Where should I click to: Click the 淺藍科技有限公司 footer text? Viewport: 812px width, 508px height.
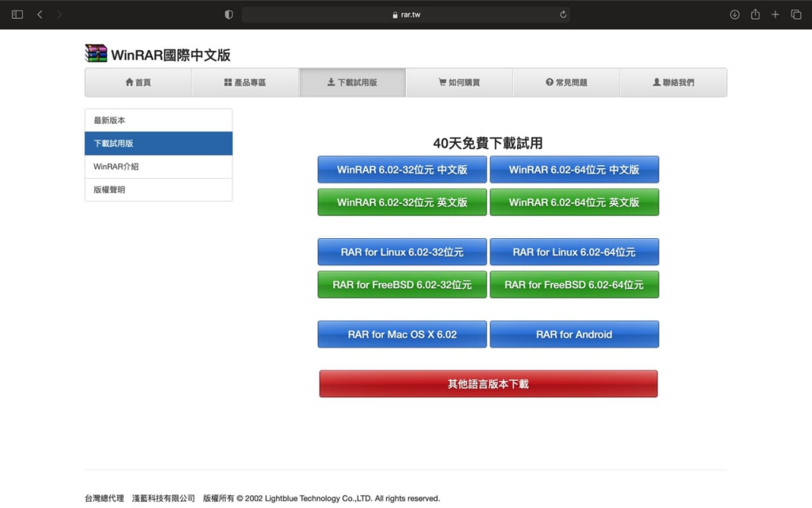(x=163, y=498)
